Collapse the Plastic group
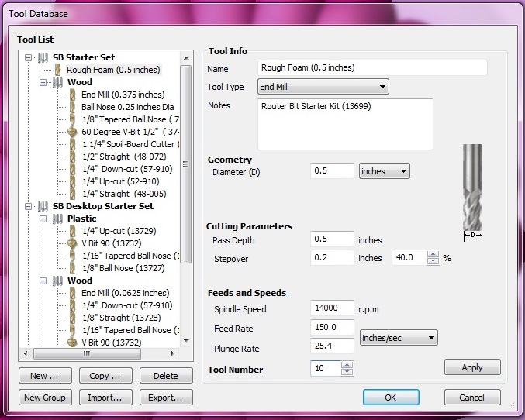The width and height of the screenshot is (525, 420). coord(43,219)
